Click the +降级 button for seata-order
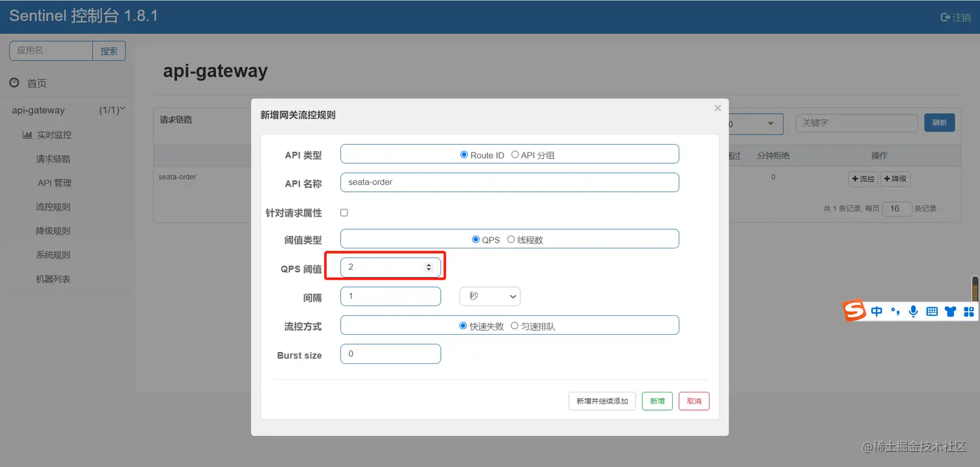980x467 pixels. pyautogui.click(x=895, y=179)
